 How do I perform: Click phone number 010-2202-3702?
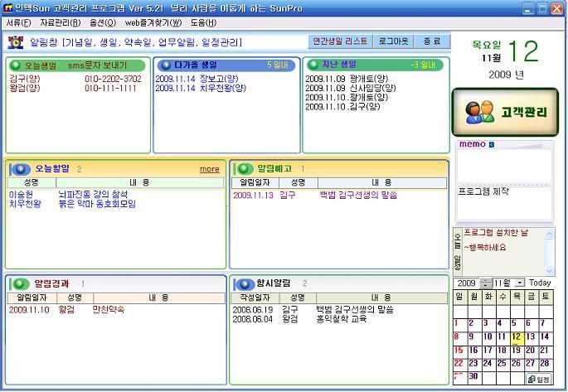113,79
